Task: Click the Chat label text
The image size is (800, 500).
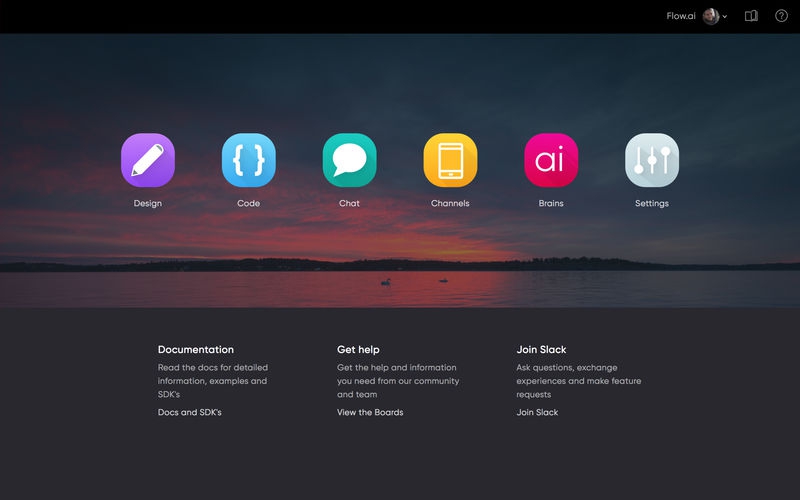Action: pyautogui.click(x=349, y=203)
